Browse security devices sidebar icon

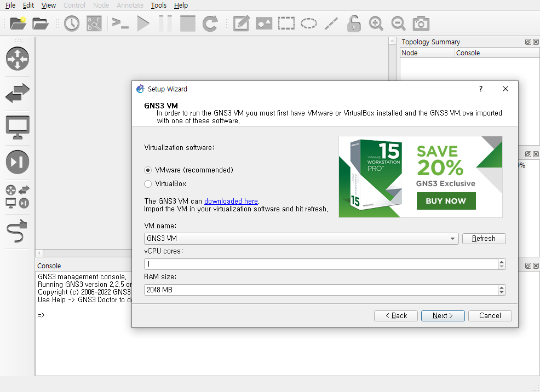pyautogui.click(x=17, y=162)
